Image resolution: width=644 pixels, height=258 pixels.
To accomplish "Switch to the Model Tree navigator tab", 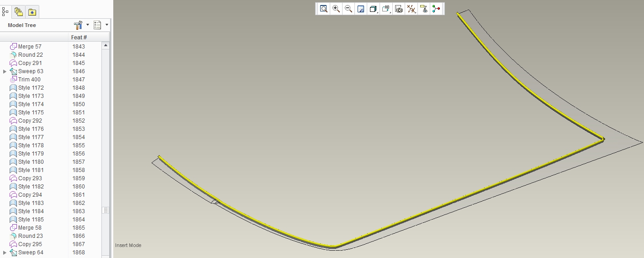I will (x=5, y=12).
